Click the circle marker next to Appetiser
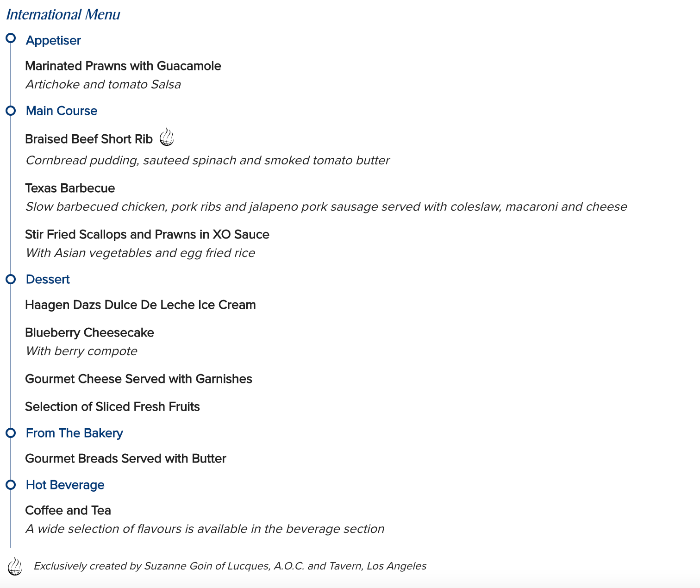The width and height of the screenshot is (700, 588). pos(11,38)
